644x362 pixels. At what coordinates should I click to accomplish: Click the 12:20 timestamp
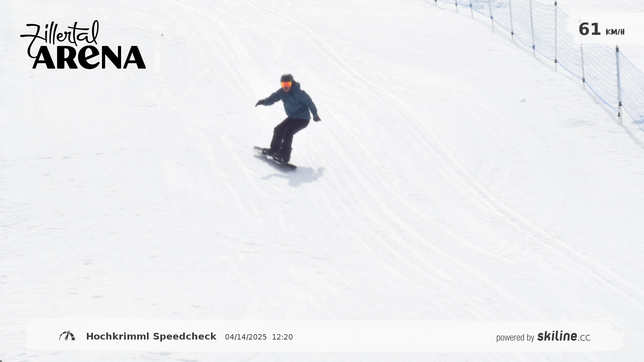[282, 337]
